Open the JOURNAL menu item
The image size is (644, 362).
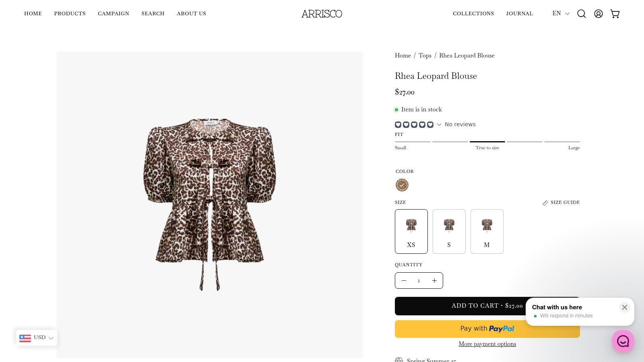click(x=519, y=13)
